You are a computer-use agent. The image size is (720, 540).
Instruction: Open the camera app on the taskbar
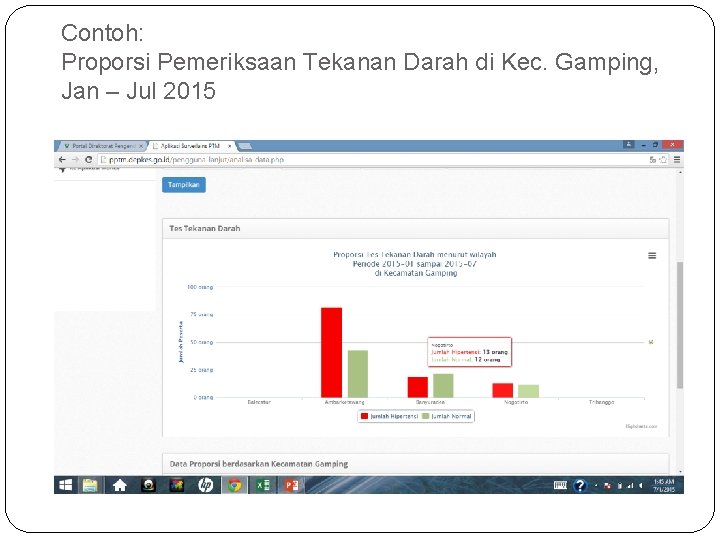[x=148, y=485]
